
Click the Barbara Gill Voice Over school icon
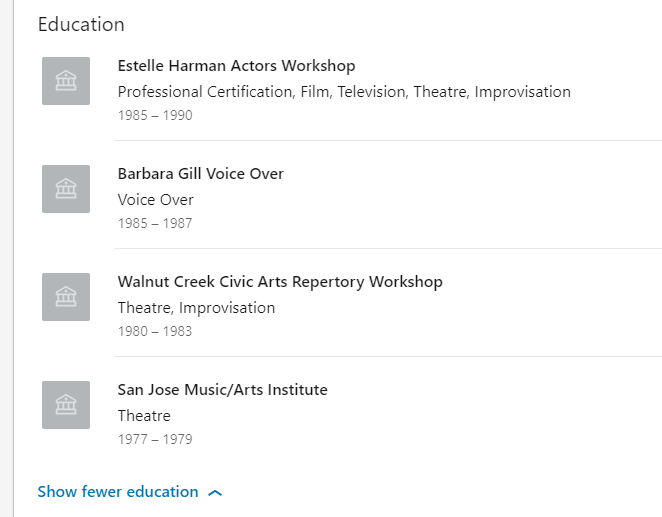66,189
